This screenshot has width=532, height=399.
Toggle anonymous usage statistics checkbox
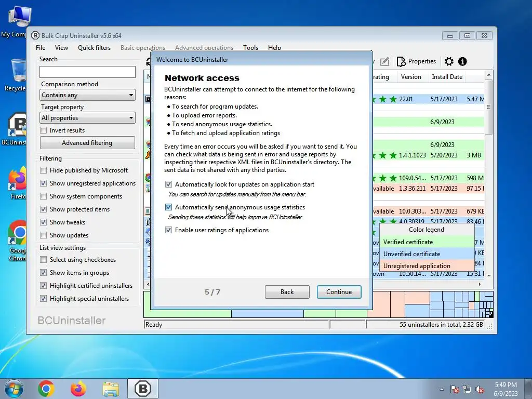(x=168, y=207)
